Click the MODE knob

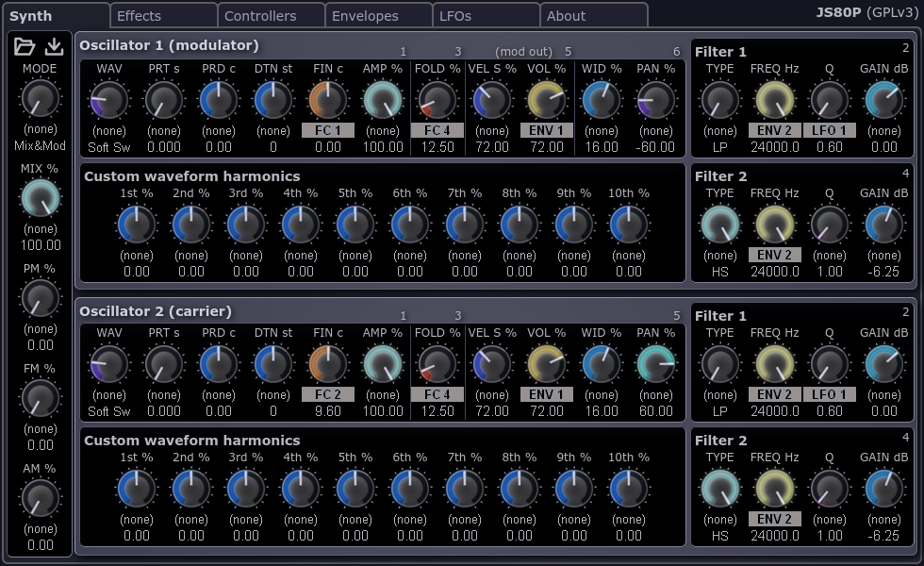40,98
